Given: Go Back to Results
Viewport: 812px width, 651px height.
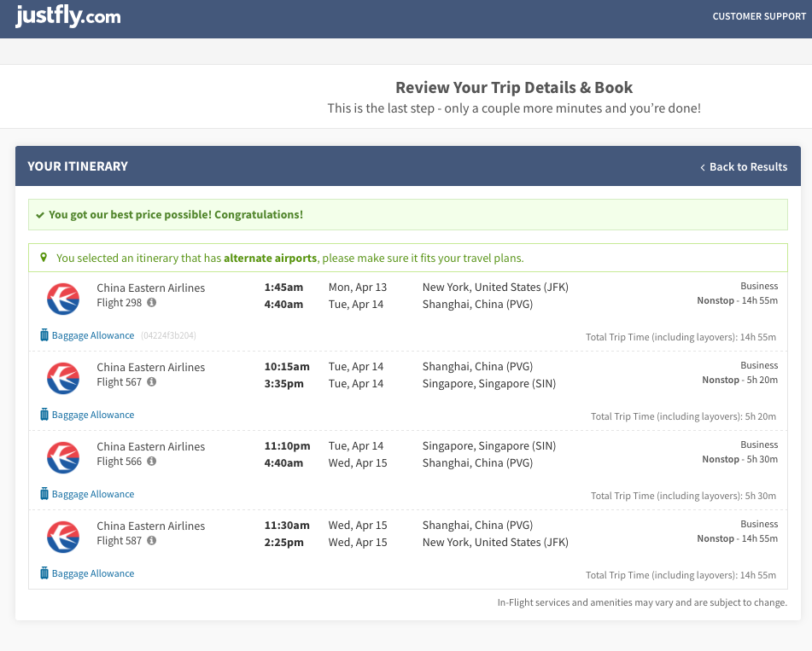Looking at the screenshot, I should [x=744, y=166].
